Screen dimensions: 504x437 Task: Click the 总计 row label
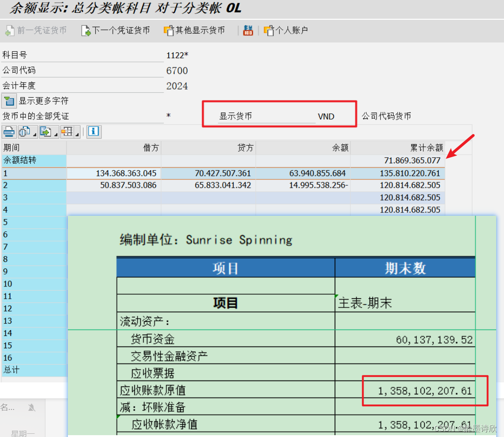tap(10, 370)
